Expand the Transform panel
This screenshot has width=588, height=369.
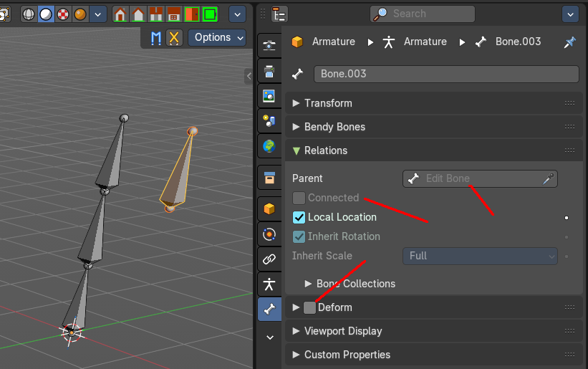[296, 103]
